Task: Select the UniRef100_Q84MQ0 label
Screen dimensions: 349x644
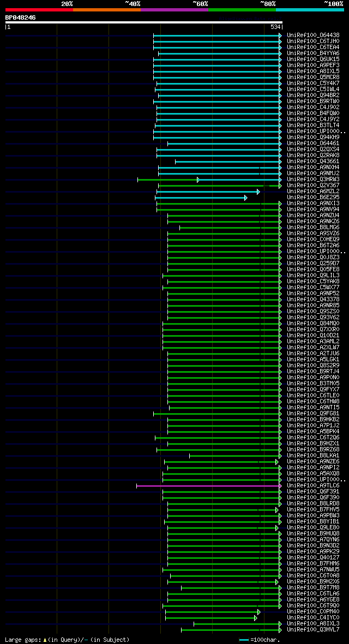Action: 313,324
